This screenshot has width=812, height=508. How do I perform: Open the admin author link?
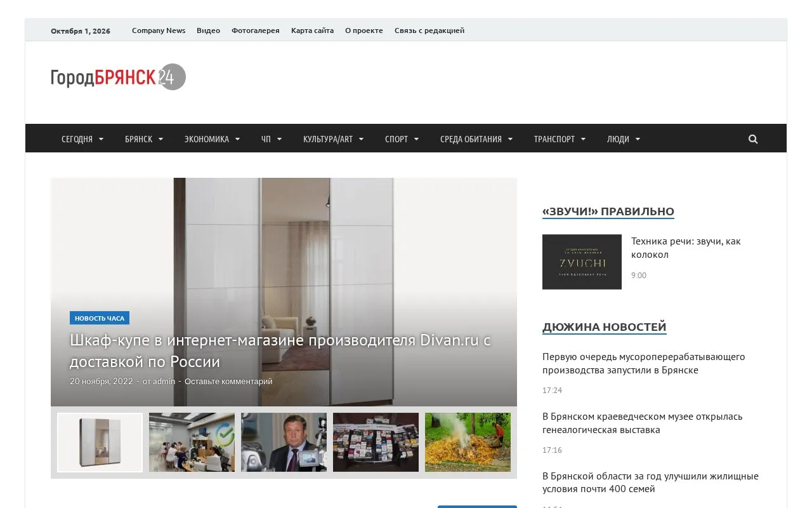coord(164,382)
